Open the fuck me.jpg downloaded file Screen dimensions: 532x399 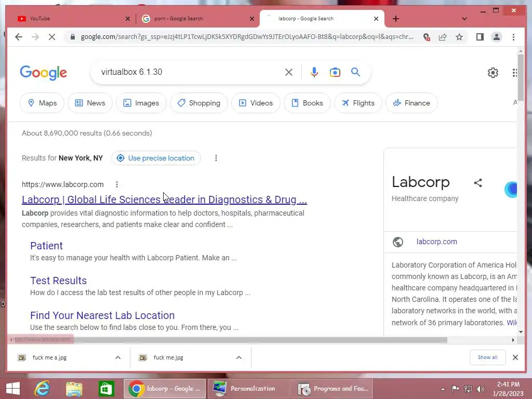click(168, 357)
